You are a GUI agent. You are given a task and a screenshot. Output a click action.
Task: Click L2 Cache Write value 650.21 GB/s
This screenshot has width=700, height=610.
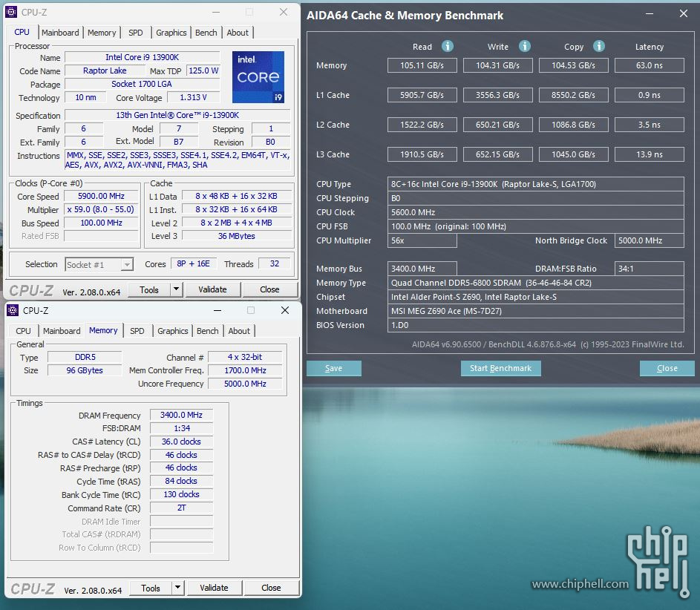tap(498, 125)
